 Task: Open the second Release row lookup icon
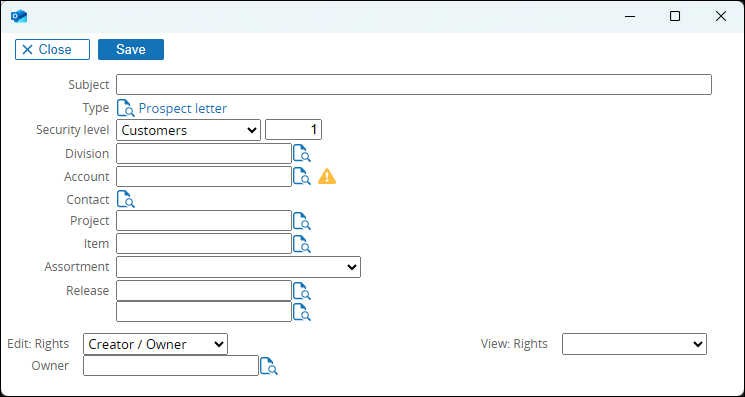tap(302, 312)
